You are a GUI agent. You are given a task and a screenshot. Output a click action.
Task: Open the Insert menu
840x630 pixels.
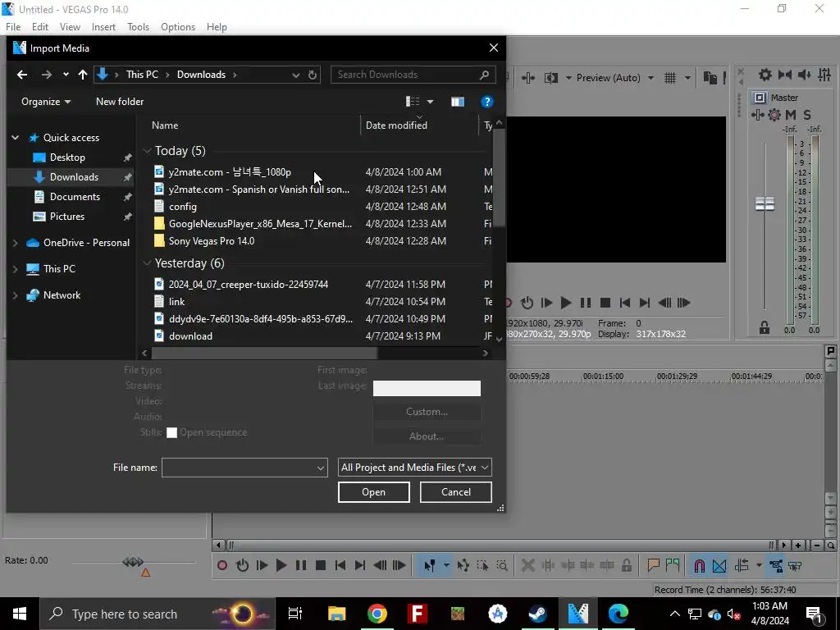click(103, 27)
